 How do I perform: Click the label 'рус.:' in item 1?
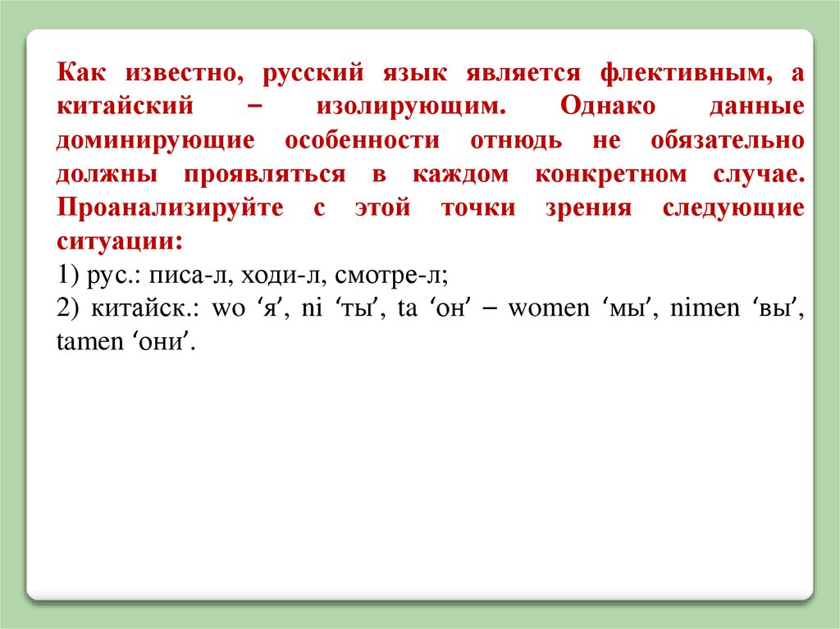click(x=113, y=276)
